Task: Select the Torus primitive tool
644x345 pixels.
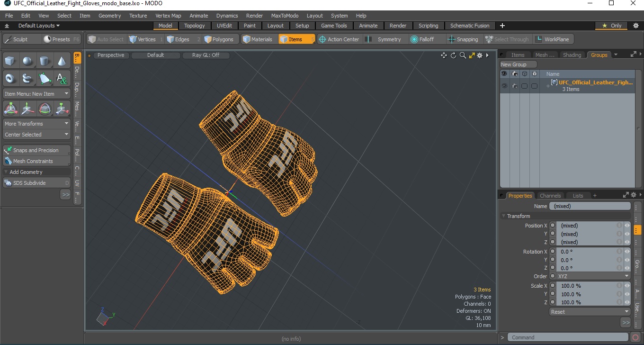Action: 10,78
